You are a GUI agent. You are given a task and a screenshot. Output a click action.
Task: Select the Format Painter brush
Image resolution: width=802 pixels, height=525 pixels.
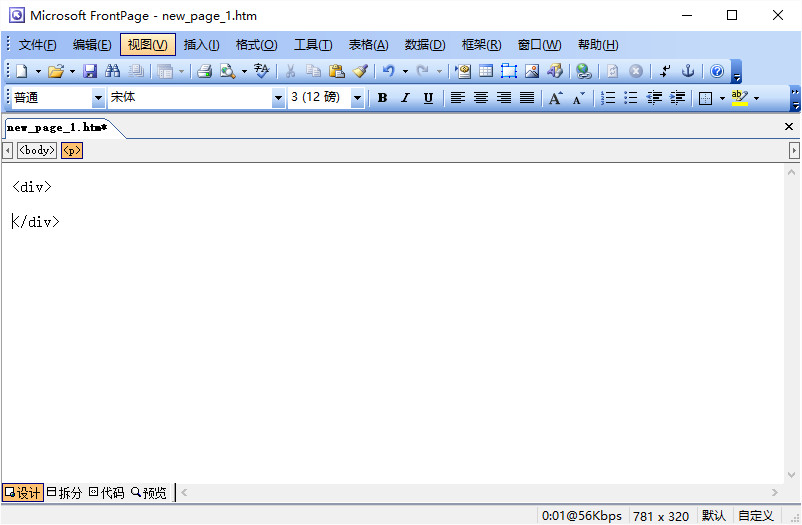(x=360, y=71)
